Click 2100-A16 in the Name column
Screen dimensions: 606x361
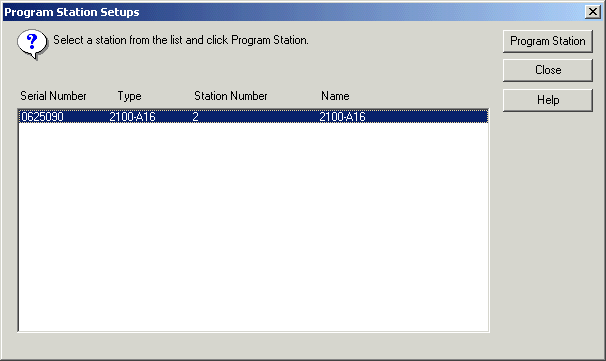pos(342,117)
